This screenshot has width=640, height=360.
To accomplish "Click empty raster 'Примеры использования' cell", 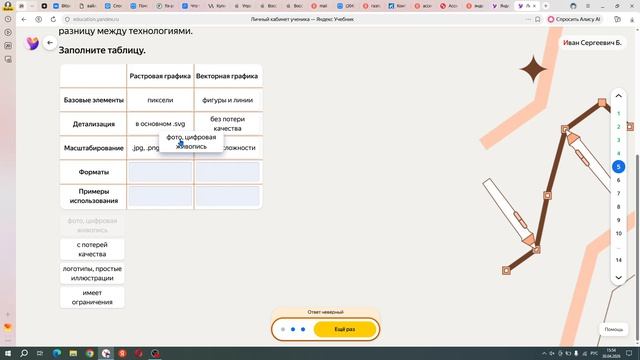I will [160, 196].
